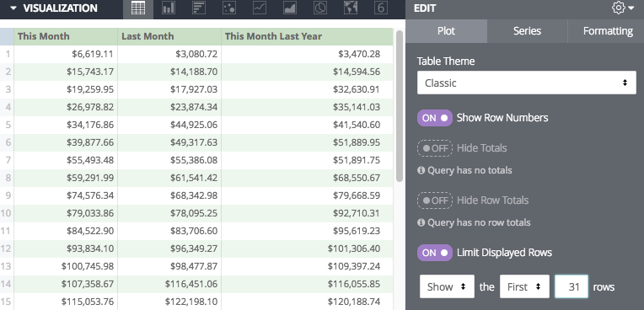Image resolution: width=644 pixels, height=310 pixels.
Task: Choose the bar chart visualization icon
Action: coord(199,8)
